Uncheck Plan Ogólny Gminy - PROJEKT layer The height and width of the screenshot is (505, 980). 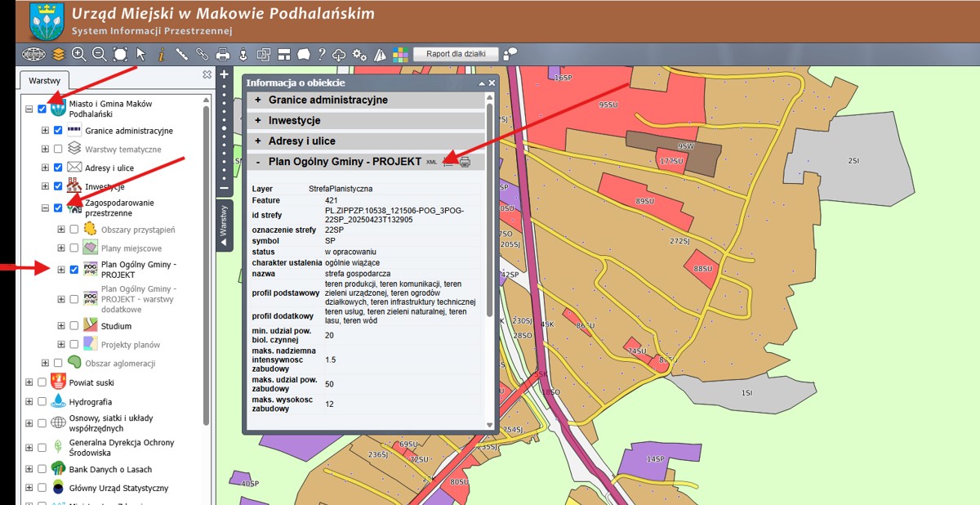tap(74, 270)
